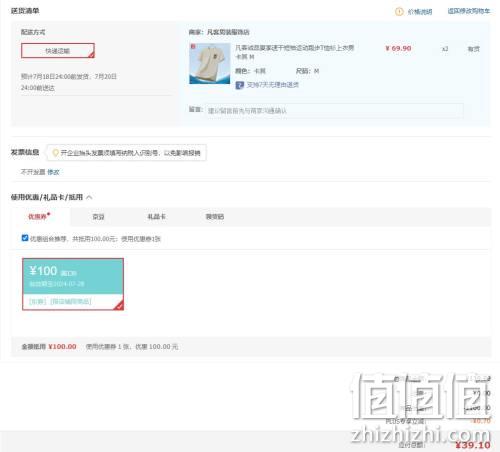Screen dimensions: 500x452
Task: Uncheck the recommended coupon combination checkbox
Action: 25,238
